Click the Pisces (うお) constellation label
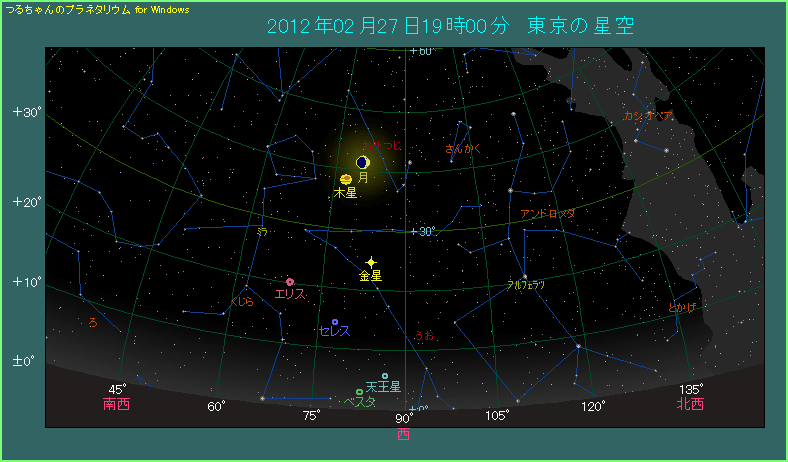Image resolution: width=788 pixels, height=462 pixels. (425, 335)
